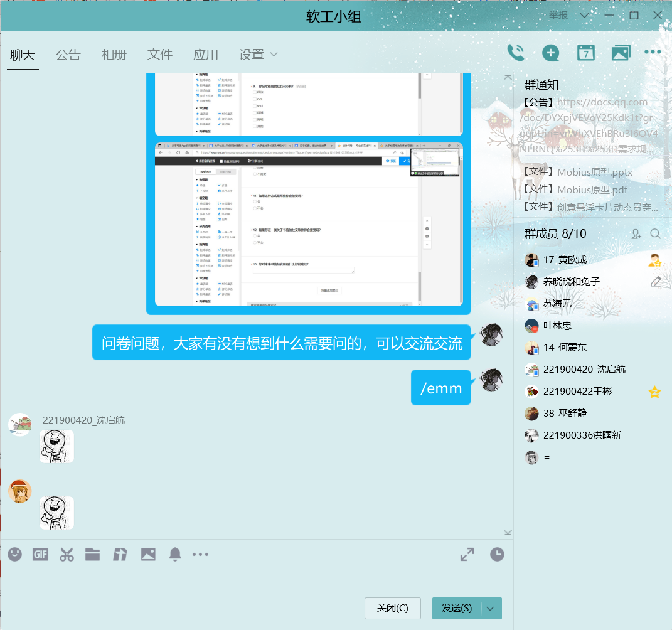
Task: Click the 问卷问题 message bubble
Action: (x=282, y=343)
